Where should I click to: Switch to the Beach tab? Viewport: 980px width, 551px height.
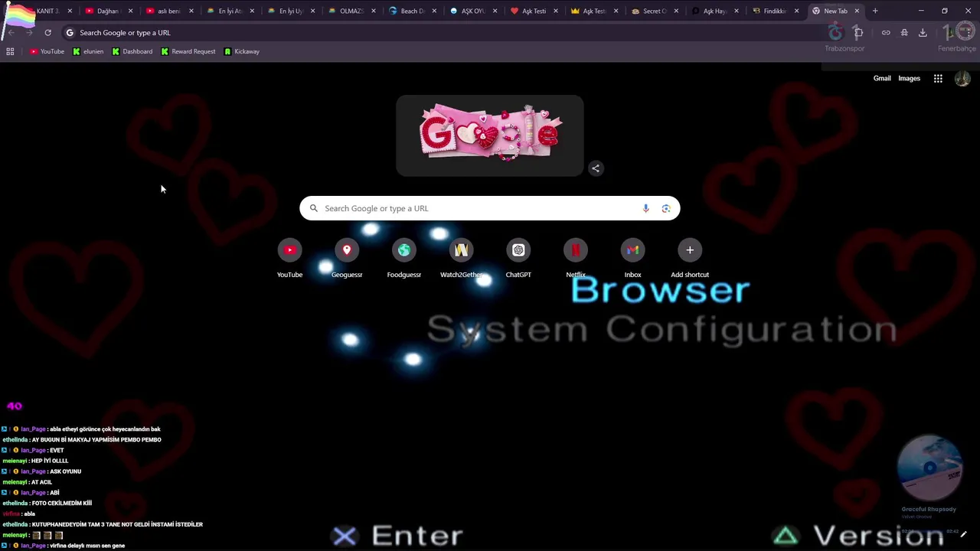point(412,11)
